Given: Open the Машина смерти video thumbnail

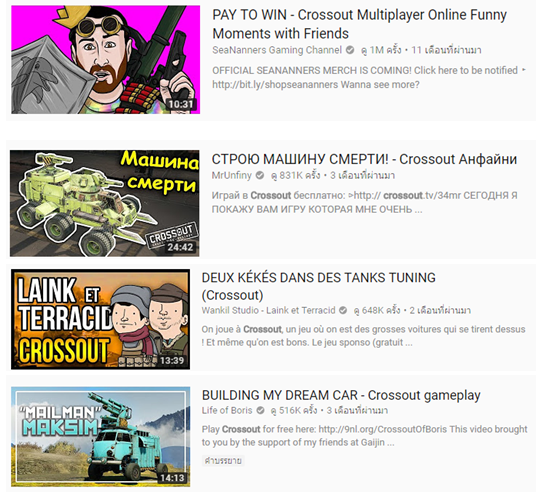Looking at the screenshot, I should 104,203.
